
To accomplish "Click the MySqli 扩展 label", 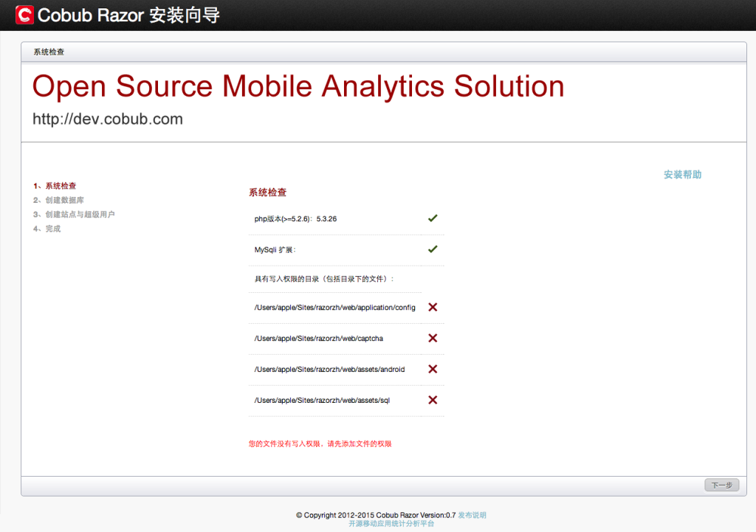I will [x=275, y=249].
